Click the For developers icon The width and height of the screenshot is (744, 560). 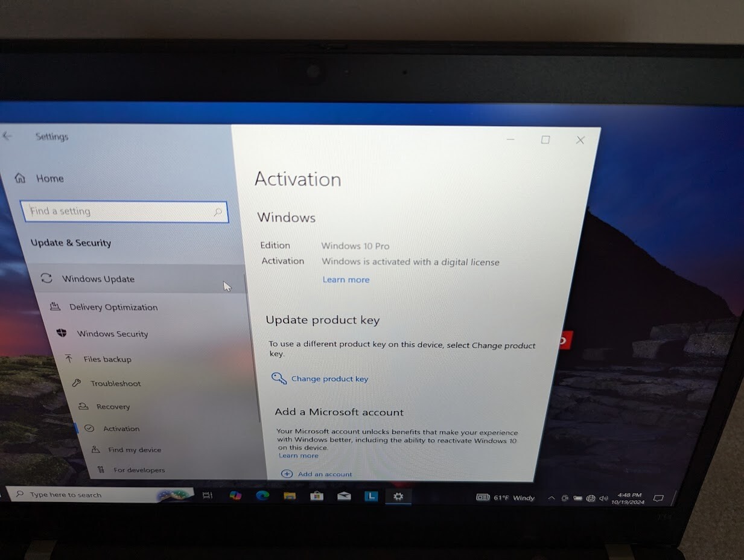coord(101,469)
